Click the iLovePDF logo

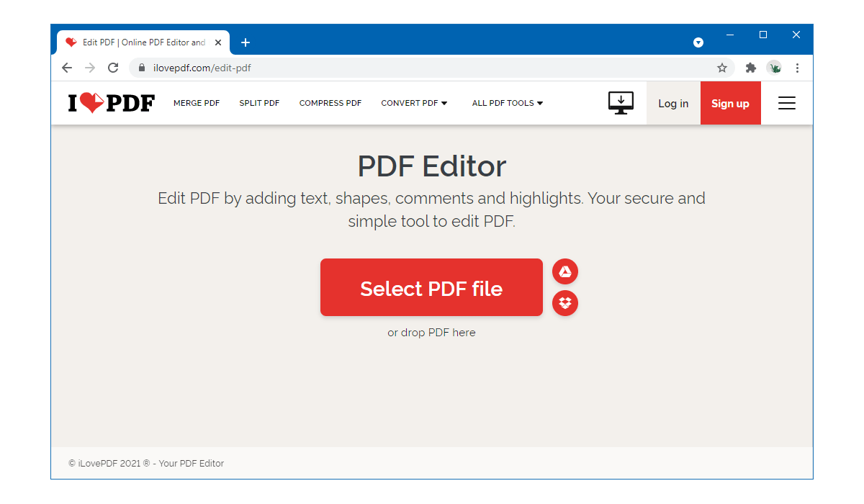pos(111,104)
